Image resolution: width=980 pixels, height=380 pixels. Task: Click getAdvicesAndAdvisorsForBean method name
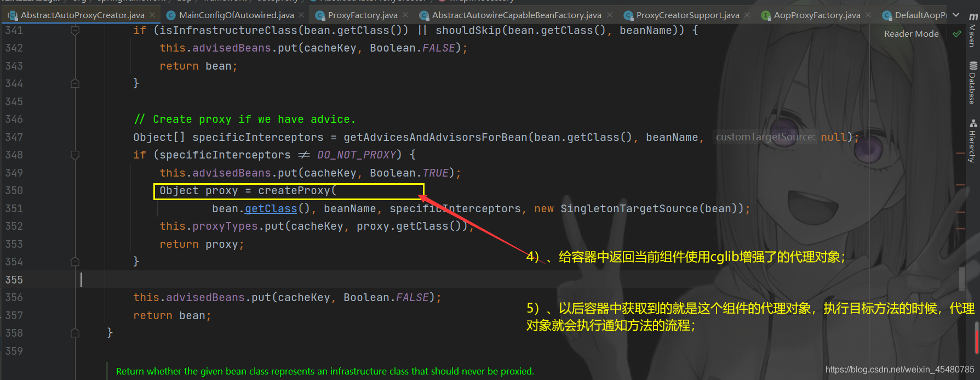point(435,137)
